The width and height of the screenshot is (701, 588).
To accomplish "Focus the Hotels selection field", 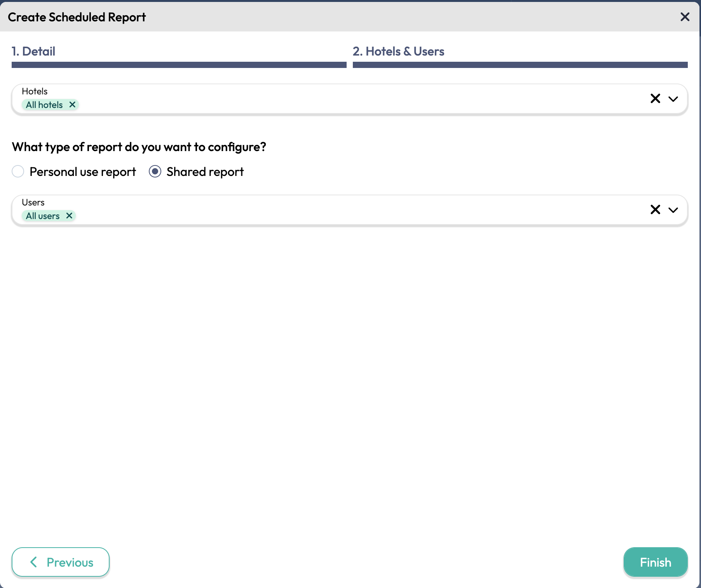I will 350,99.
